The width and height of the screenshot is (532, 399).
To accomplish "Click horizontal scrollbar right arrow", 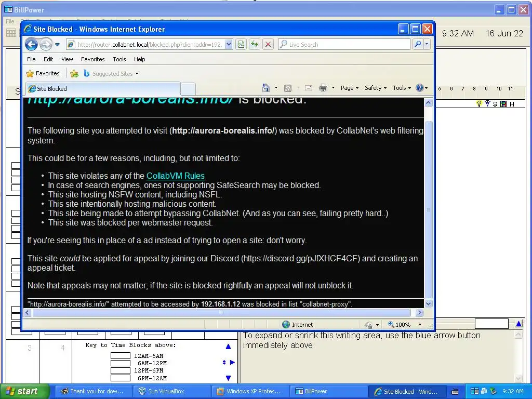I will (419, 312).
